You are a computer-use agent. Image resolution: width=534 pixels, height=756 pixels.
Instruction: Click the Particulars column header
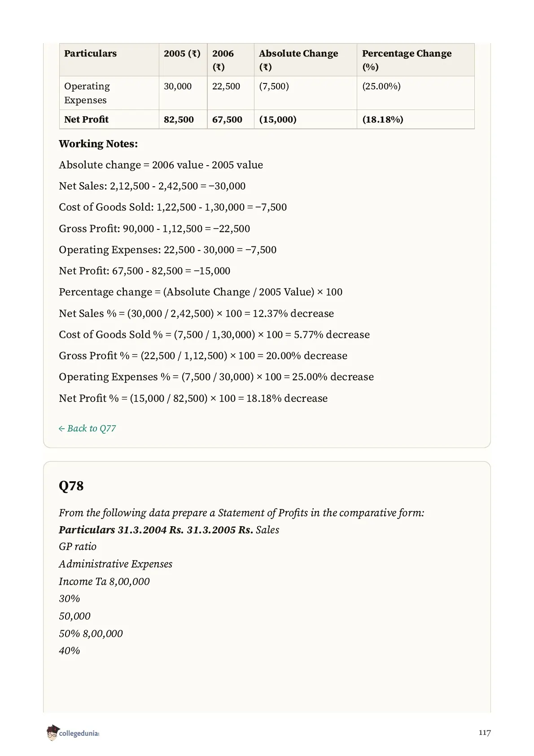pyautogui.click(x=90, y=53)
